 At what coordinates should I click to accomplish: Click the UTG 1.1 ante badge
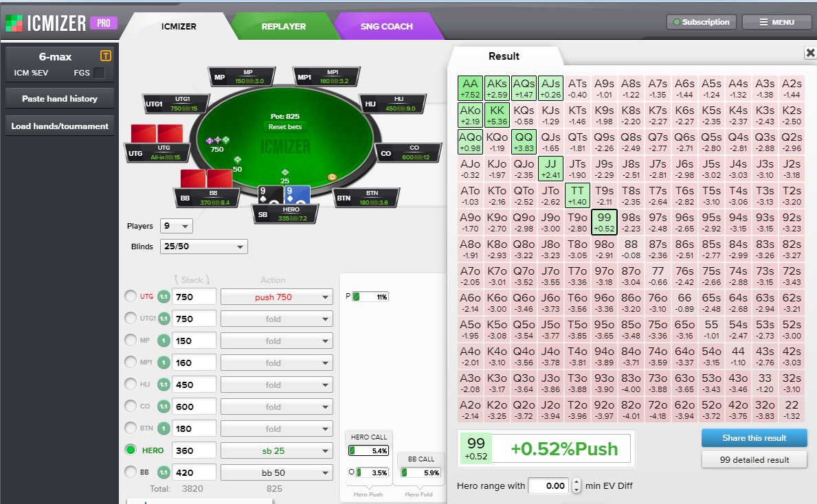[x=164, y=297]
